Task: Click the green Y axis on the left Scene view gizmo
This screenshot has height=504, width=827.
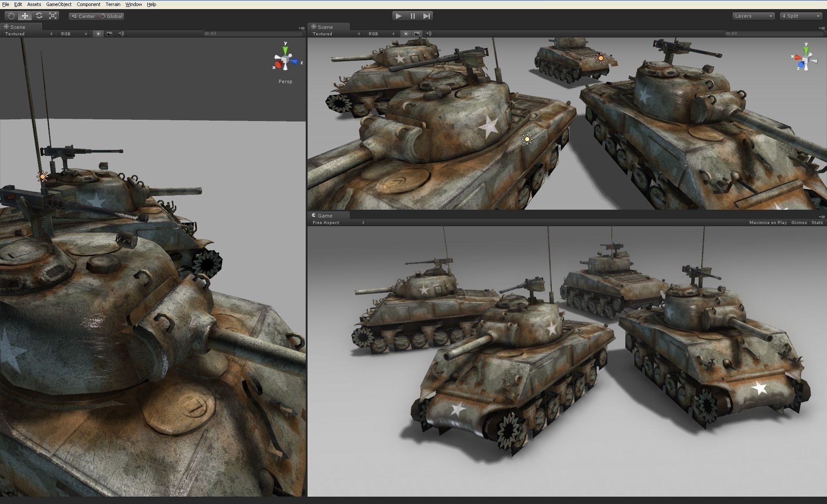Action: [285, 50]
